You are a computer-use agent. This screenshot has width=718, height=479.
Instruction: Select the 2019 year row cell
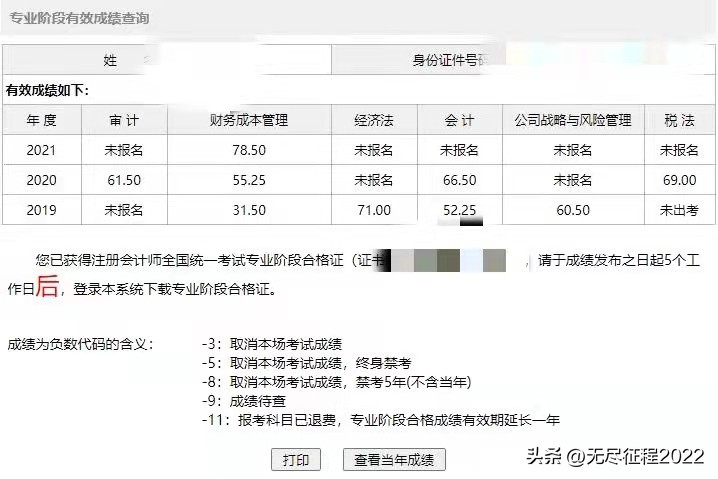coord(41,210)
